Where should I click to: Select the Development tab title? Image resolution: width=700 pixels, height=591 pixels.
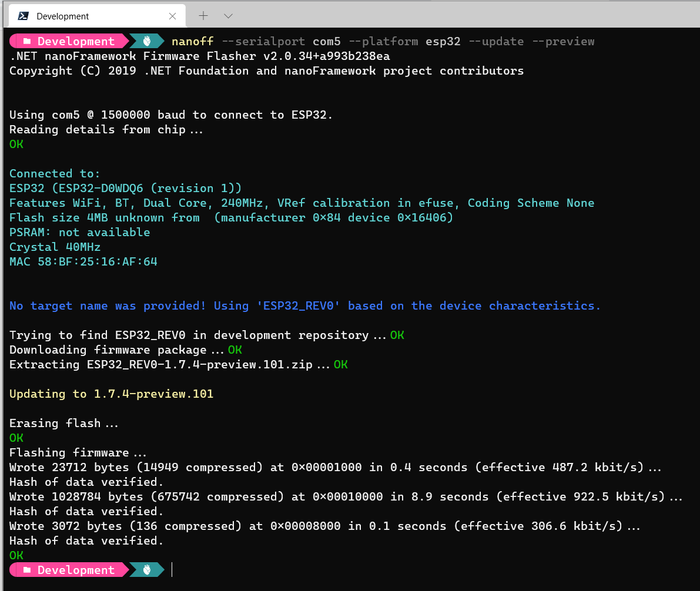(63, 16)
